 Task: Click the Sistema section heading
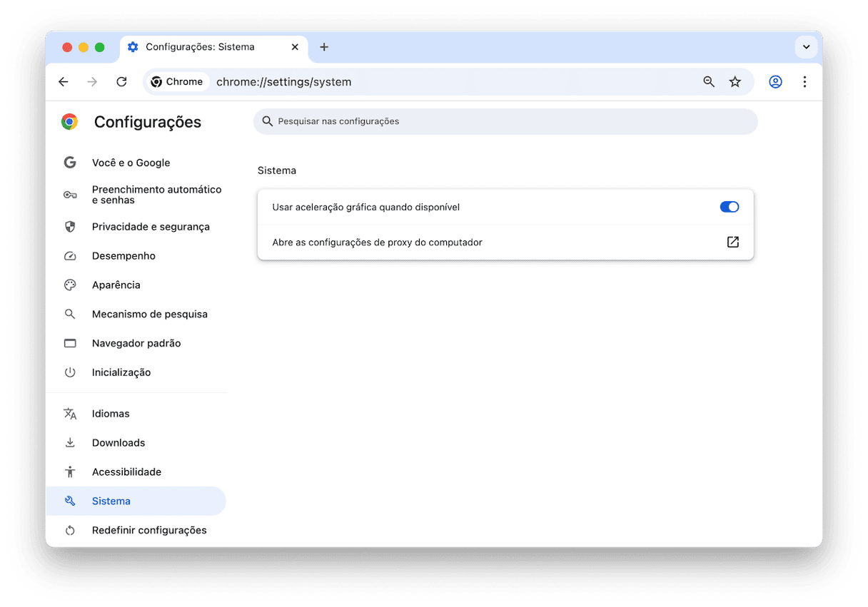277,170
